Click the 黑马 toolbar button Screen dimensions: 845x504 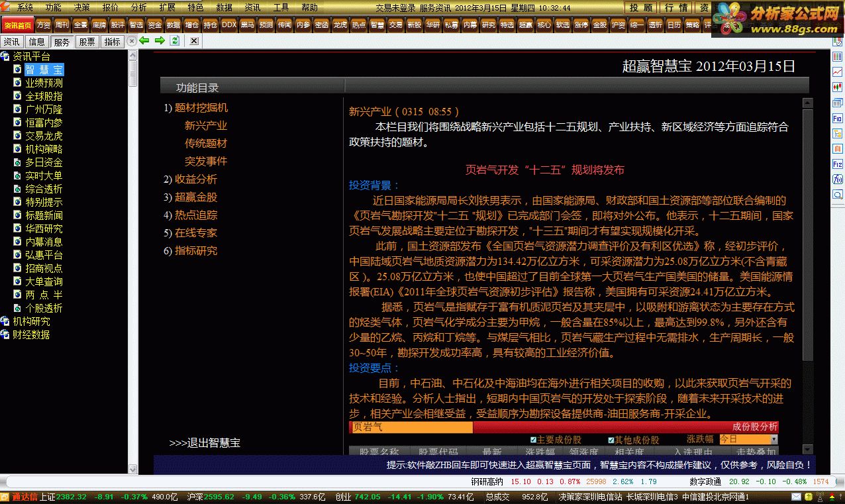pos(247,25)
